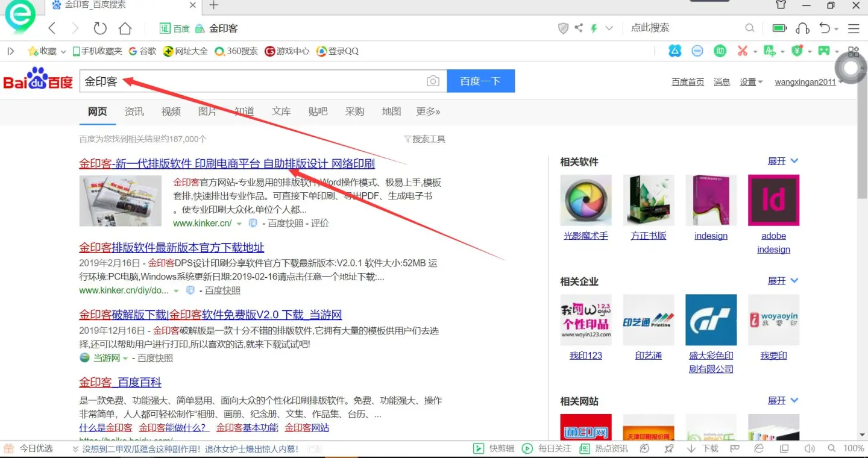Switch to the 视频 tab
The image size is (868, 458).
coord(171,111)
